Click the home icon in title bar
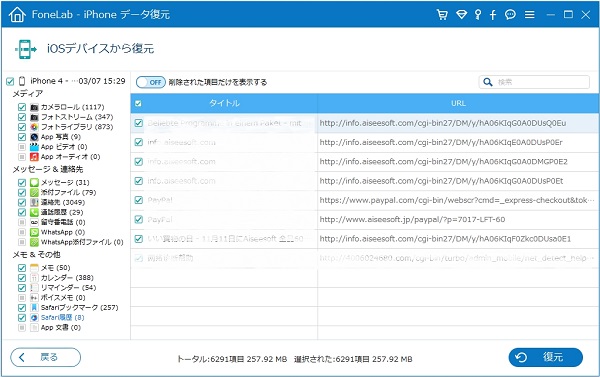600x377 pixels. [17, 15]
